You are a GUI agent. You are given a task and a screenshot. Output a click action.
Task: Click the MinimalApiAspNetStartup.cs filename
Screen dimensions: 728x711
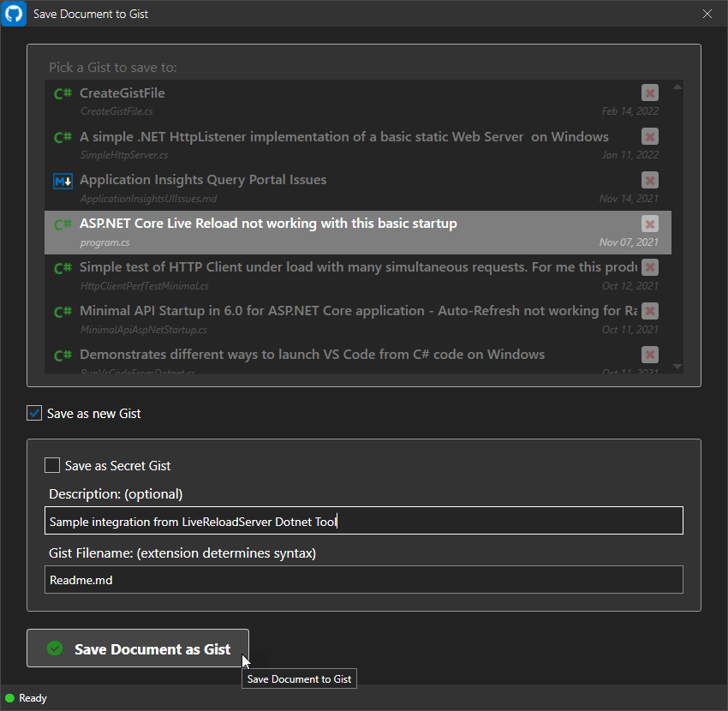[144, 330]
